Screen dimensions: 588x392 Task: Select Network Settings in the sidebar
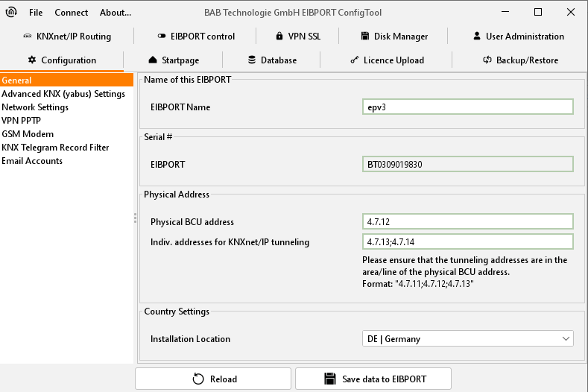(35, 107)
